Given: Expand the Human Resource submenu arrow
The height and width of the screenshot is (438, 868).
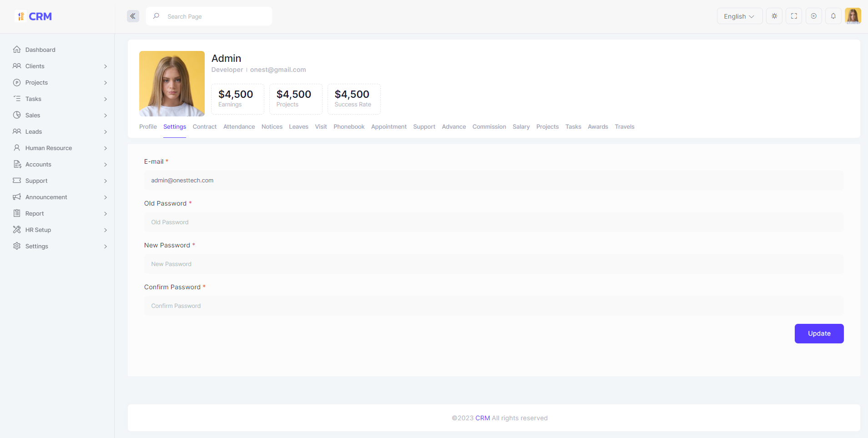Looking at the screenshot, I should click(x=106, y=148).
